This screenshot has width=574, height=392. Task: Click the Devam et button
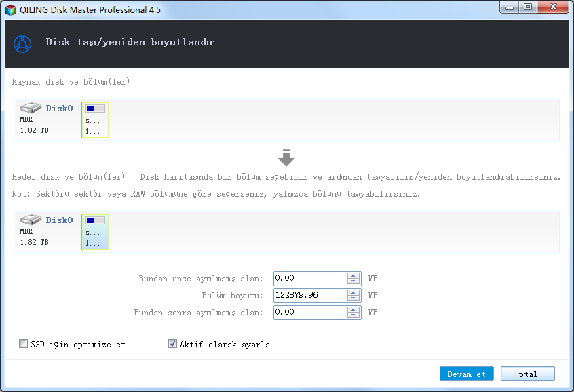pos(466,374)
